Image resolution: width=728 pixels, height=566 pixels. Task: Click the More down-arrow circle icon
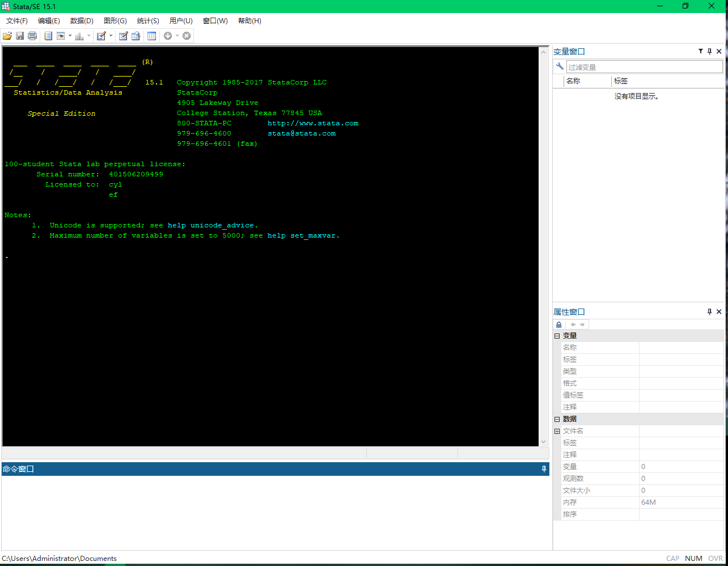point(168,36)
